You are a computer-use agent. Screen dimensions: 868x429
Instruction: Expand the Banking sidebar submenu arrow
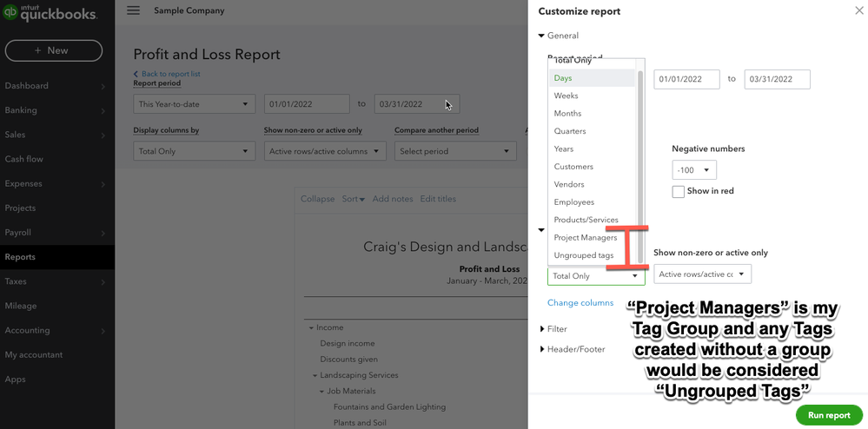click(103, 111)
